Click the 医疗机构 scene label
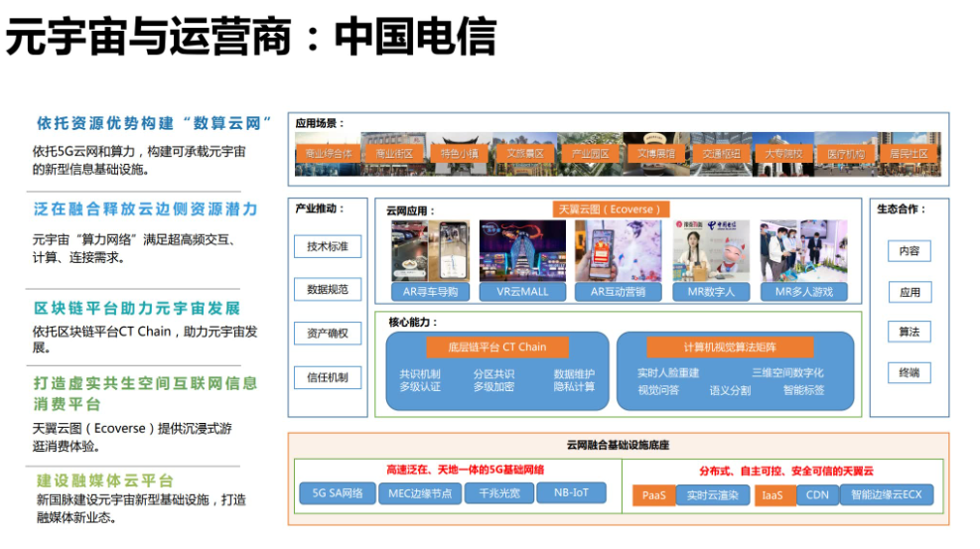980x549 pixels. pos(846,154)
